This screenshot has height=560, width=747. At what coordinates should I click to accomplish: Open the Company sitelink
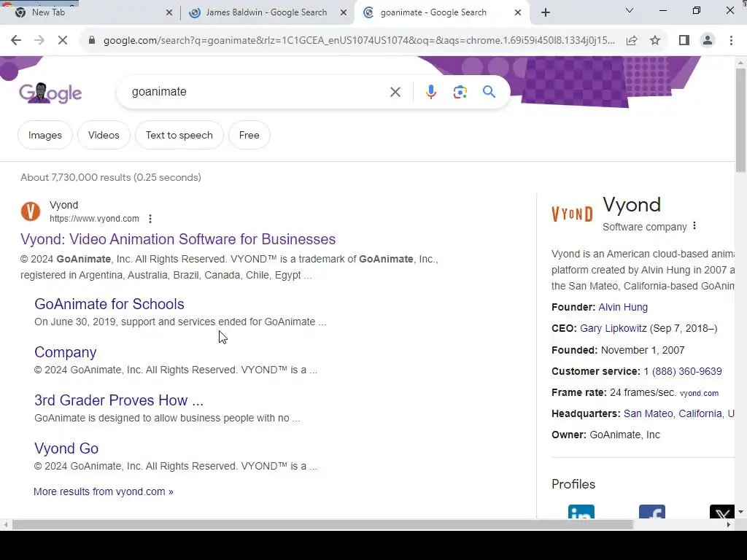point(65,352)
